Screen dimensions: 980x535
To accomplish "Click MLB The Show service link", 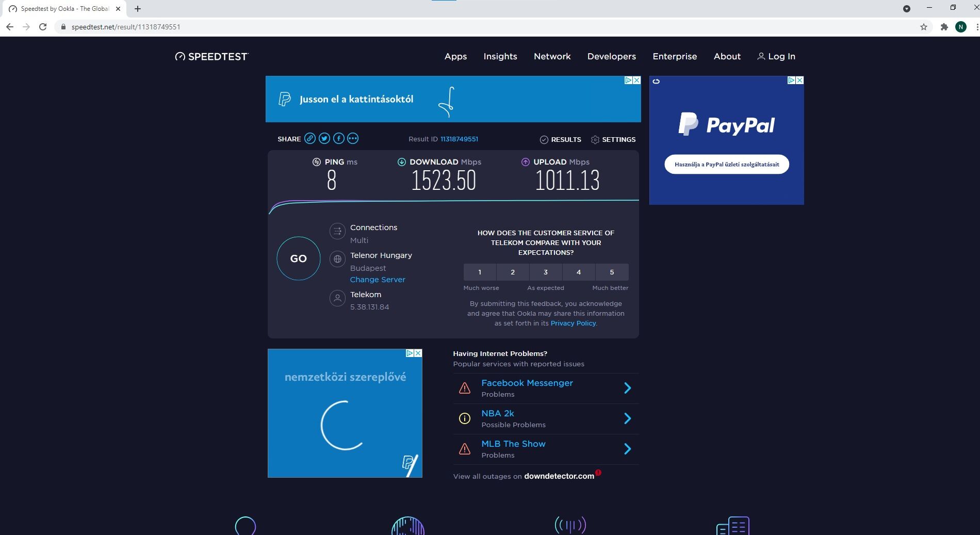I will point(513,444).
